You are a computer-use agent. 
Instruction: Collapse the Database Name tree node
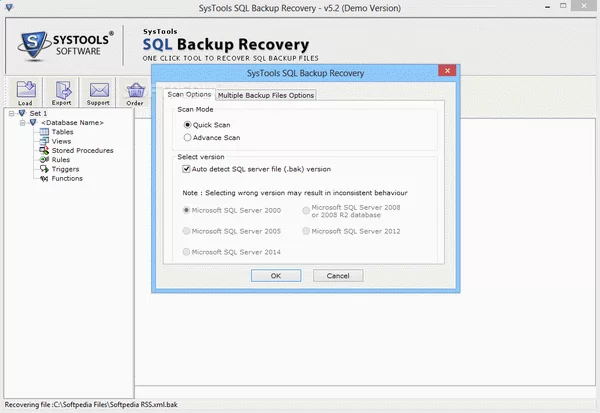click(x=23, y=122)
